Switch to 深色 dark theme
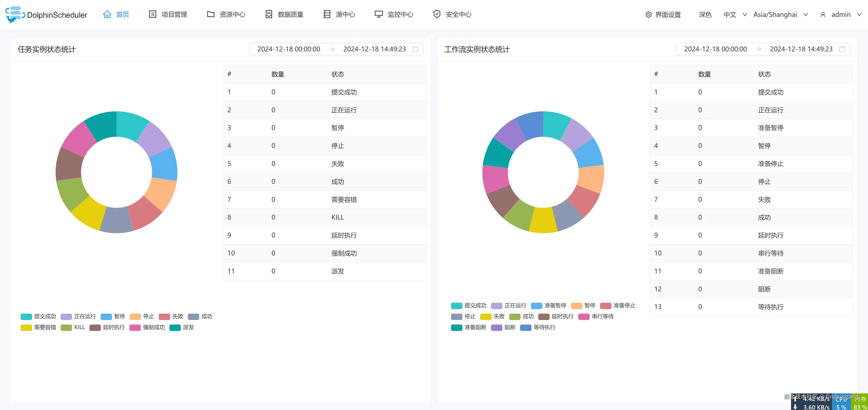This screenshot has width=868, height=410. (705, 15)
